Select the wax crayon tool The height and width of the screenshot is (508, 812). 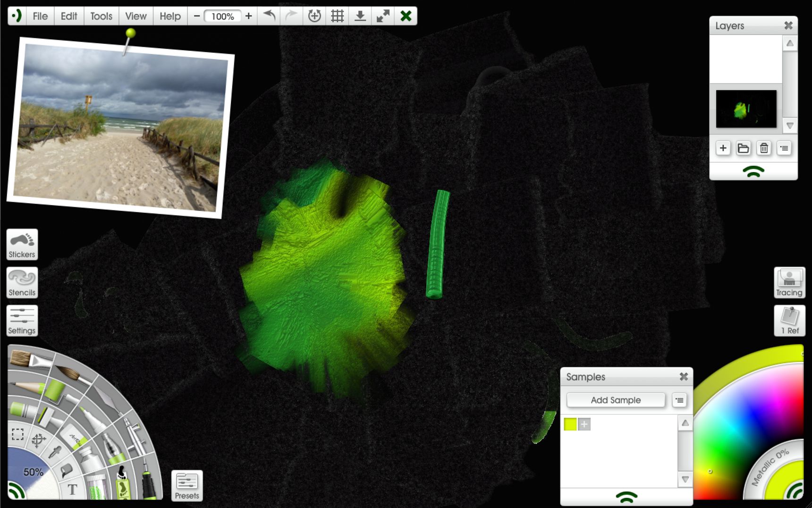click(24, 409)
